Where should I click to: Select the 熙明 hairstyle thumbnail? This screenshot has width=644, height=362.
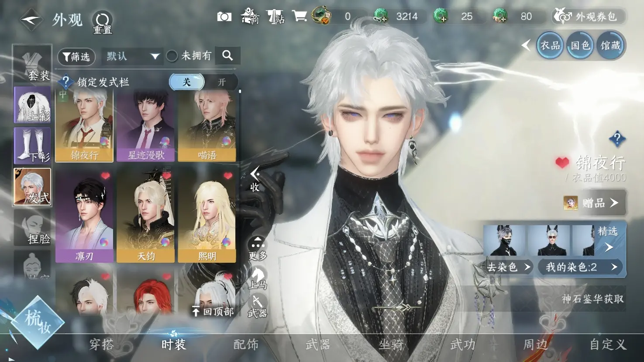pyautogui.click(x=207, y=216)
